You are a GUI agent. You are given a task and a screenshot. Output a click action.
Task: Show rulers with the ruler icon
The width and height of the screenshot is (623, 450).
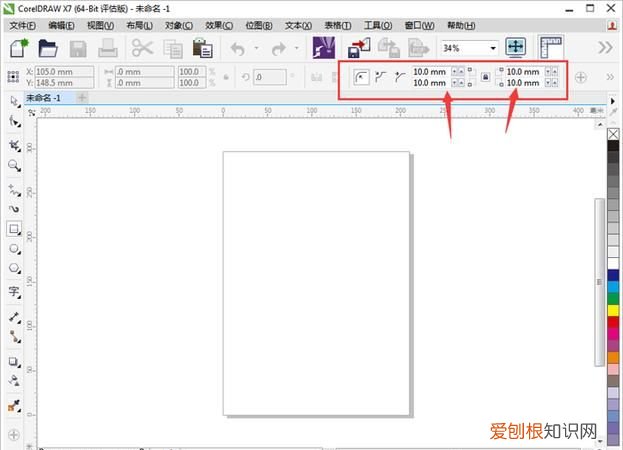(x=551, y=47)
